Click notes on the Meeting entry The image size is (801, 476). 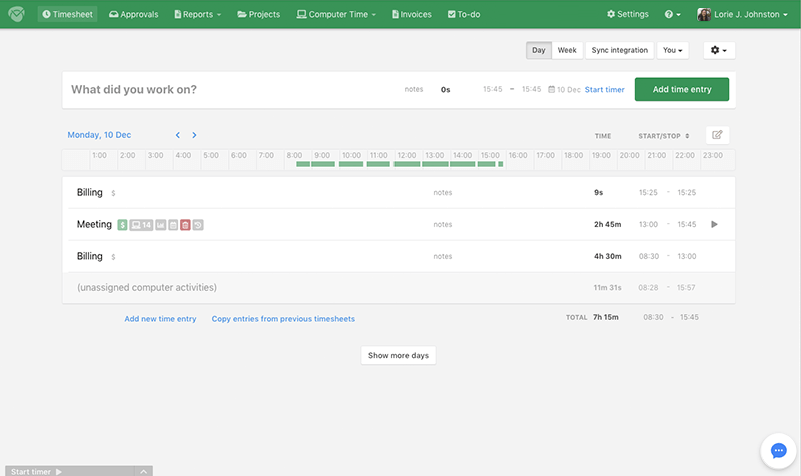(442, 224)
